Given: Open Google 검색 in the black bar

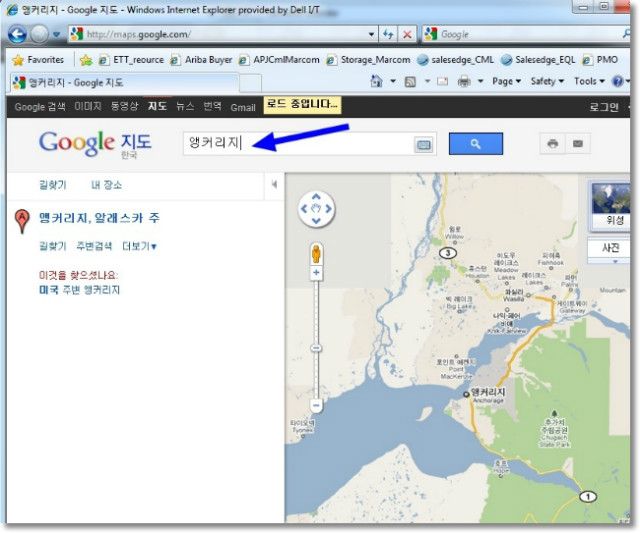Looking at the screenshot, I should 40,107.
